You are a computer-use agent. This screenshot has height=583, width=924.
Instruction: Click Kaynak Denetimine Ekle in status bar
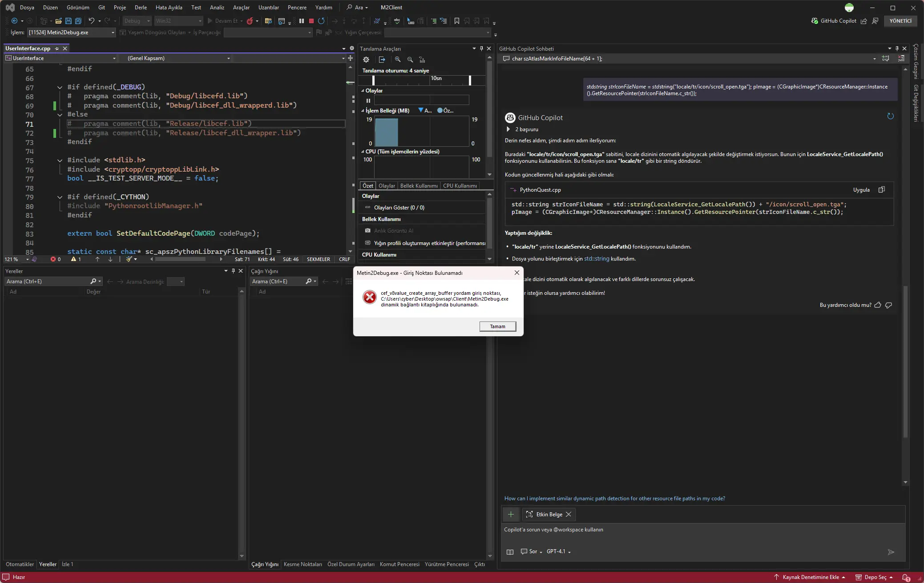811,577
